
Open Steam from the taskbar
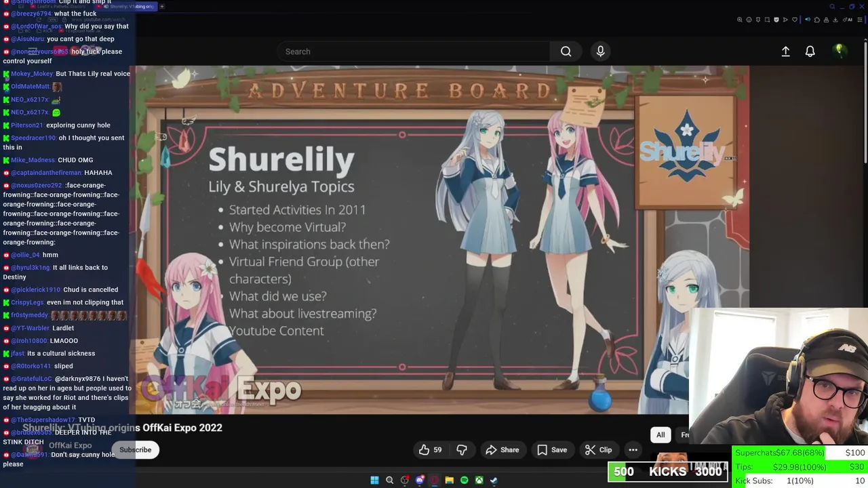[x=494, y=480]
